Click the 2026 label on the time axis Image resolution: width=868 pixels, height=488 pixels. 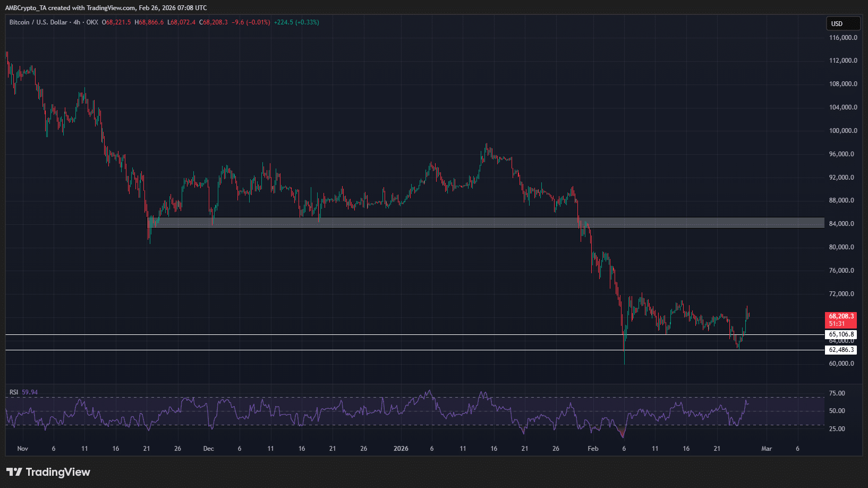[x=401, y=449]
